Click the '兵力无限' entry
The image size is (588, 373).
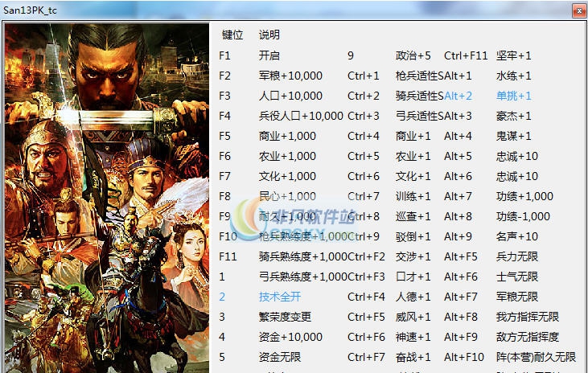click(x=516, y=256)
